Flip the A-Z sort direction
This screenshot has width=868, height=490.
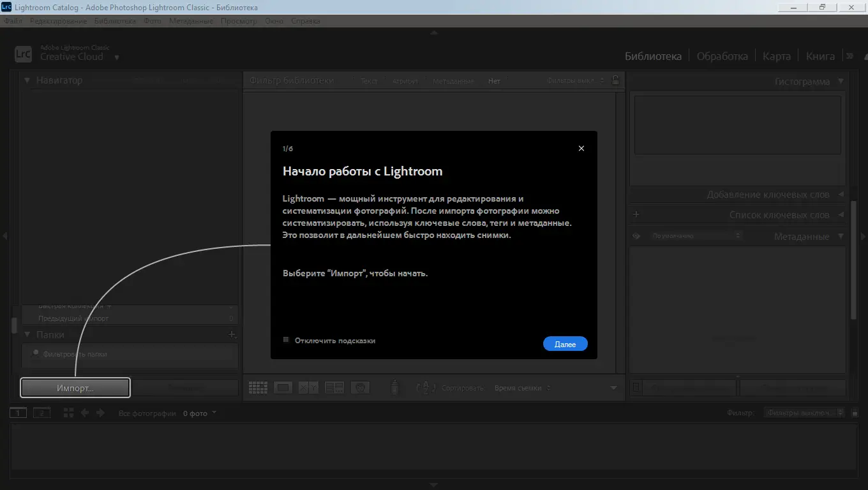[x=426, y=387]
